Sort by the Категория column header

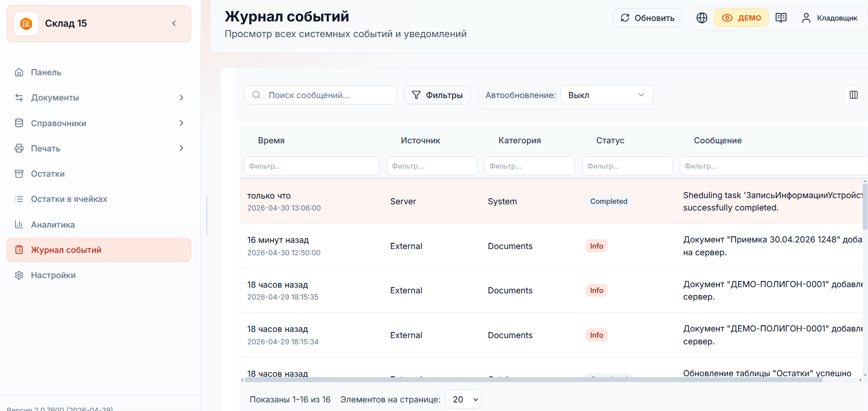point(519,140)
